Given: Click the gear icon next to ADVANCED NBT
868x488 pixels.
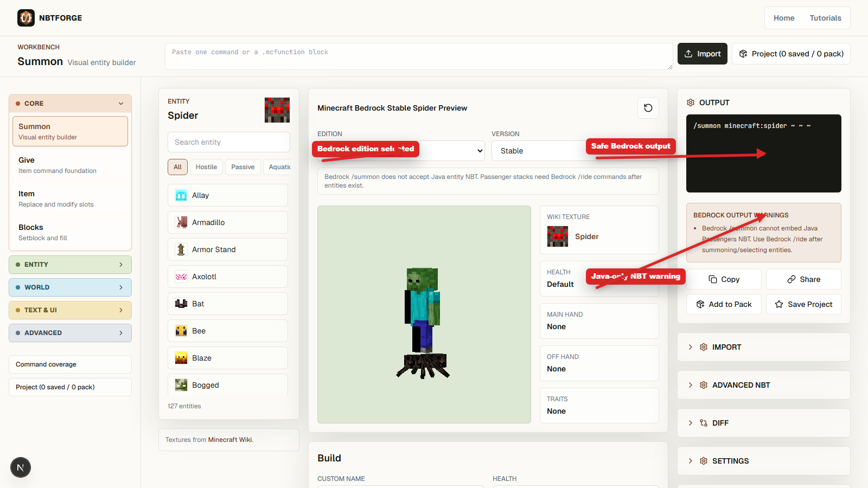Looking at the screenshot, I should tap(704, 385).
